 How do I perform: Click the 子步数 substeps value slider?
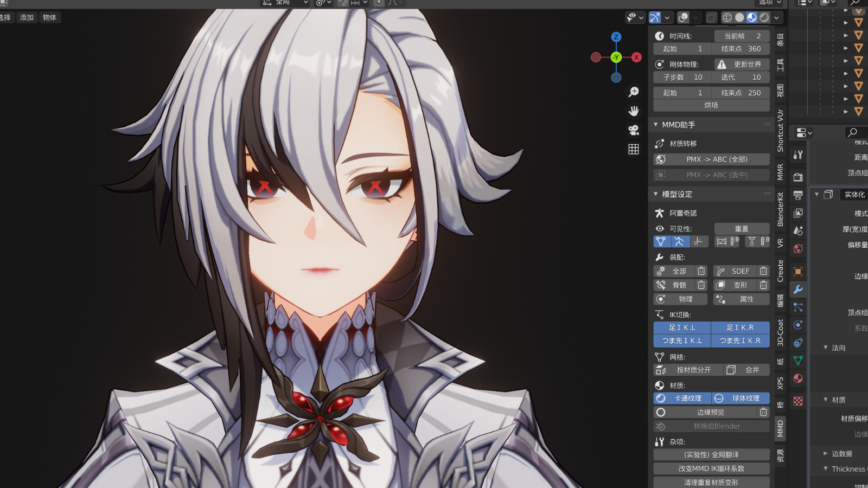point(682,78)
